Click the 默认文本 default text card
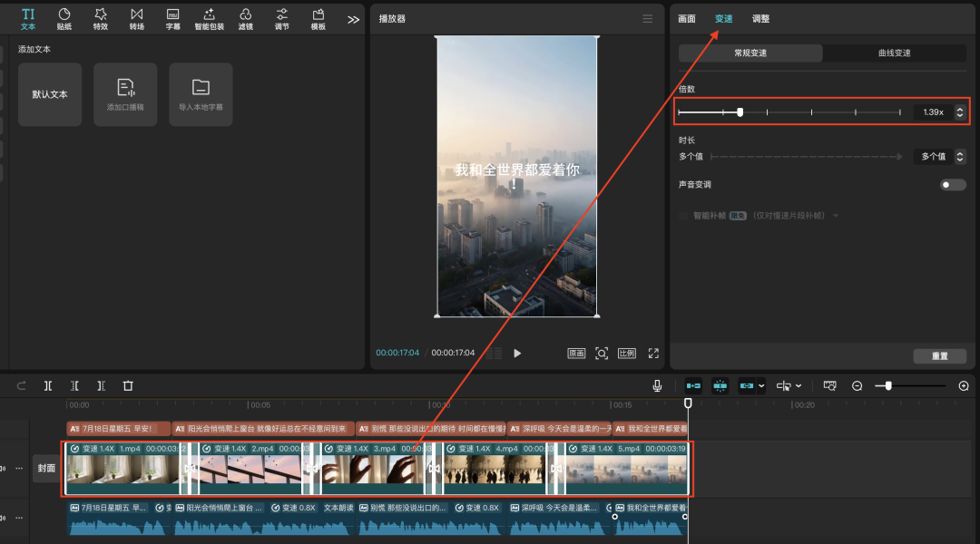Viewport: 980px width, 544px height. (x=50, y=94)
